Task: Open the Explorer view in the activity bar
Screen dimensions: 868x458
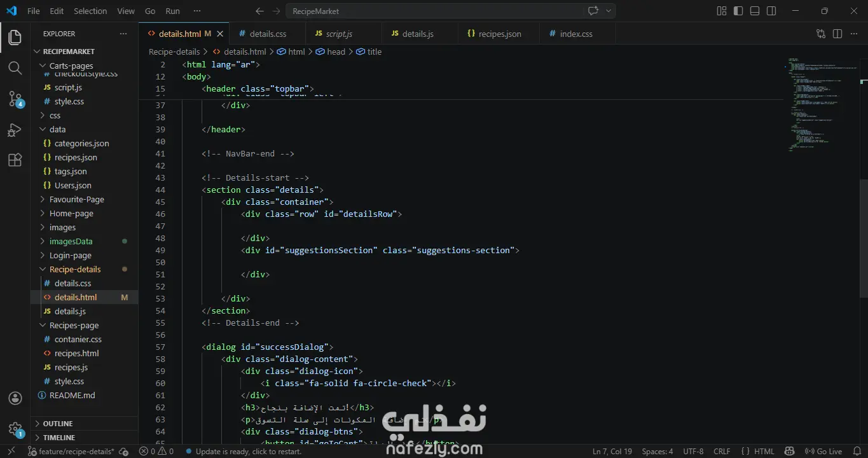Action: (15, 37)
